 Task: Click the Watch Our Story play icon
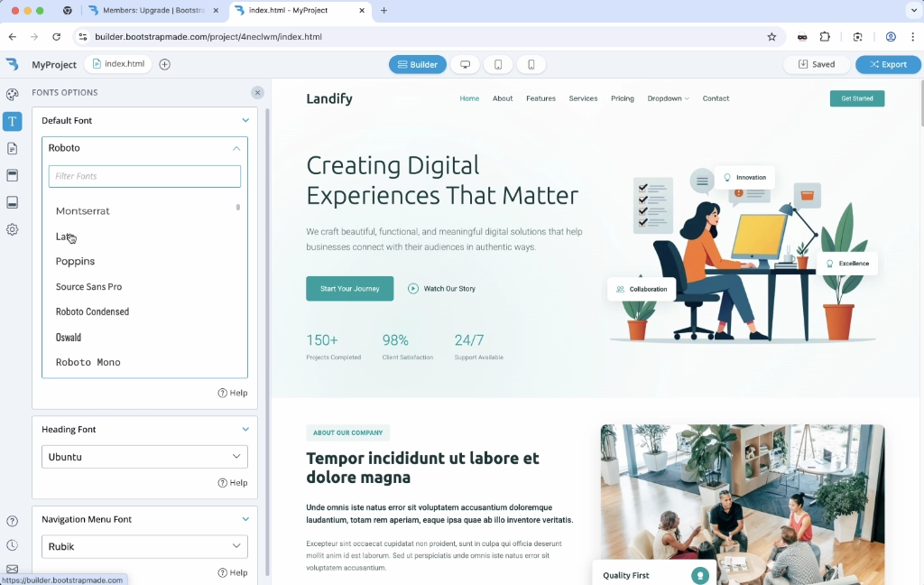pyautogui.click(x=413, y=288)
